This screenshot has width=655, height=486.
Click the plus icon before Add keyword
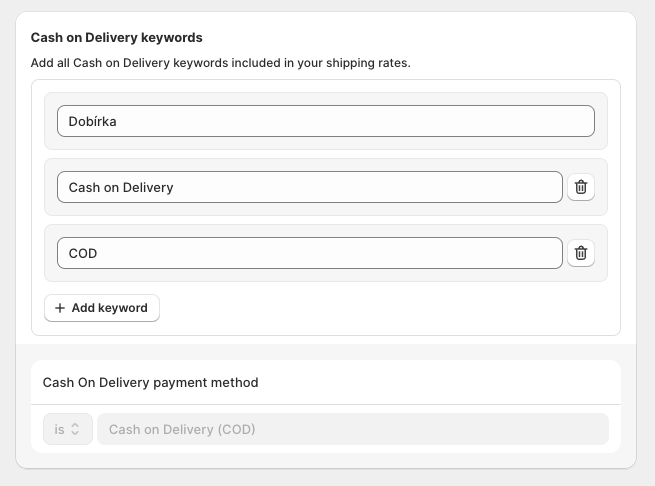[x=60, y=308]
